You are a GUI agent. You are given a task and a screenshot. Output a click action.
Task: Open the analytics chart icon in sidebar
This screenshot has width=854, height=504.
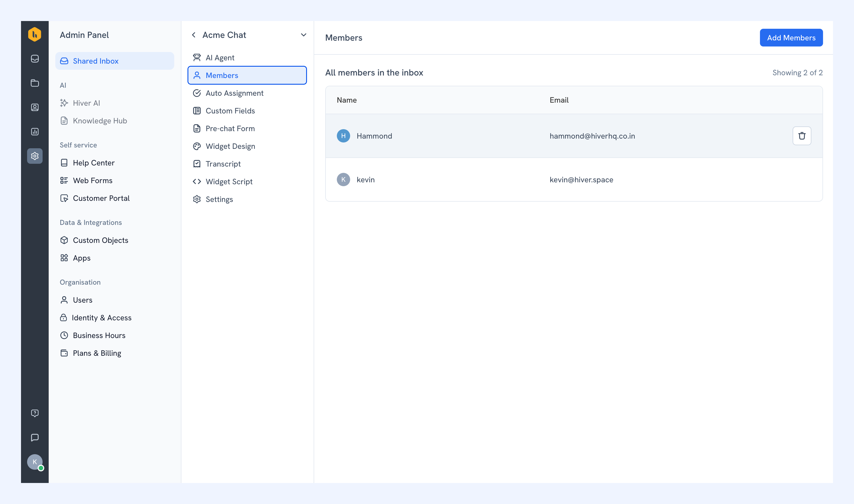[35, 132]
